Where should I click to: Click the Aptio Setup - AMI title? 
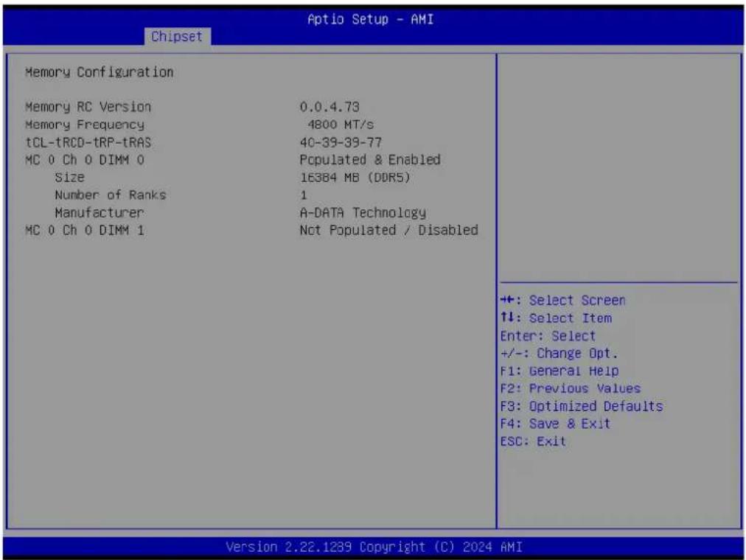[371, 19]
